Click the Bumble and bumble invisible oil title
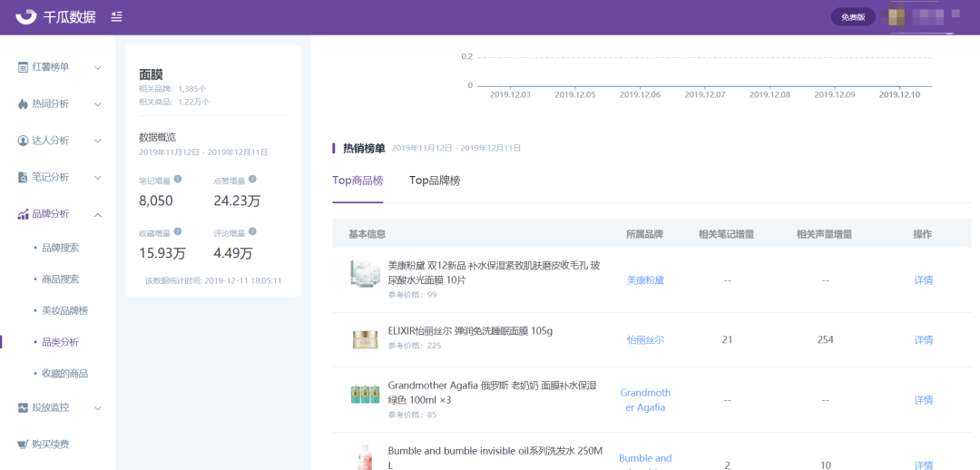 click(495, 457)
